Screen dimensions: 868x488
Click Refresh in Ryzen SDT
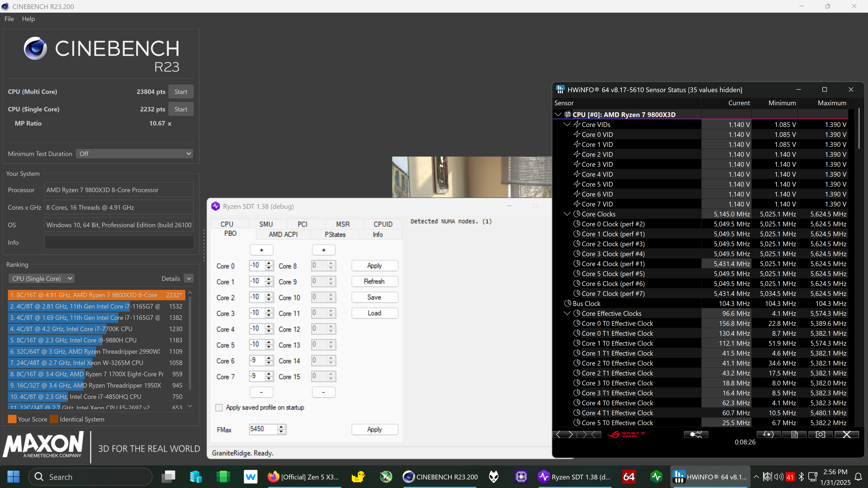point(374,281)
